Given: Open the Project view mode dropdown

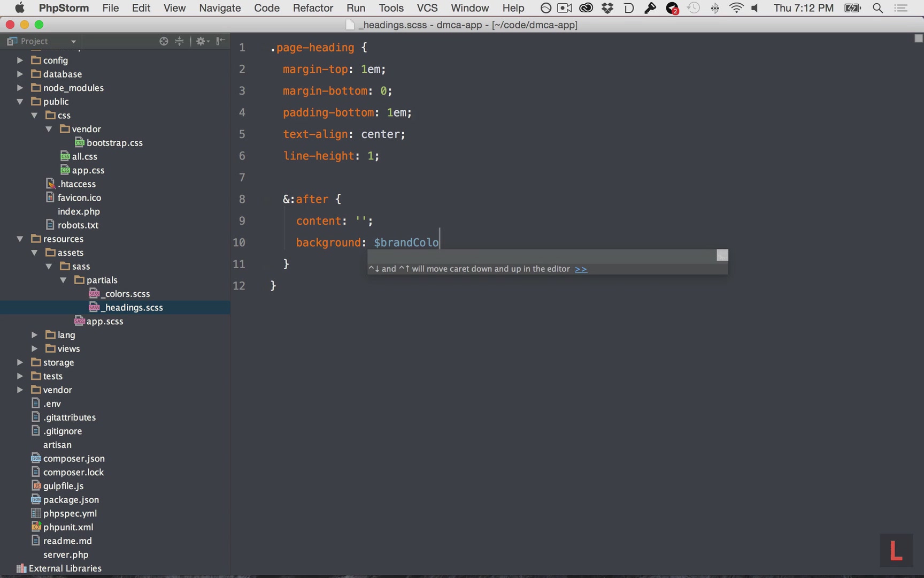Looking at the screenshot, I should point(73,42).
